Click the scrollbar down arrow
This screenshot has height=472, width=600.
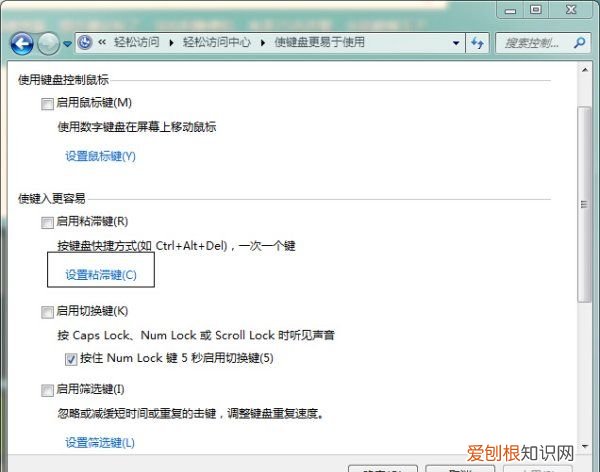585,446
